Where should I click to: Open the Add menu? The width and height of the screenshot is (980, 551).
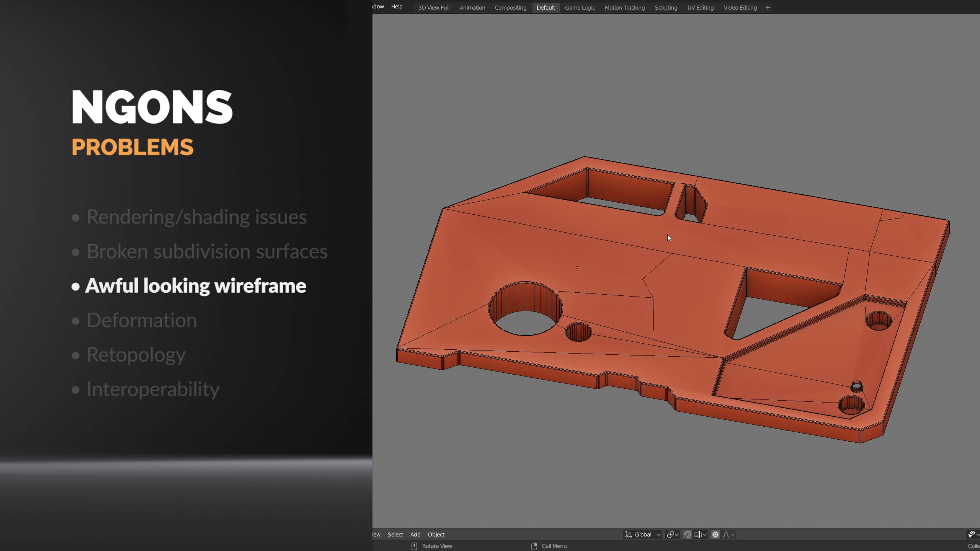point(415,534)
